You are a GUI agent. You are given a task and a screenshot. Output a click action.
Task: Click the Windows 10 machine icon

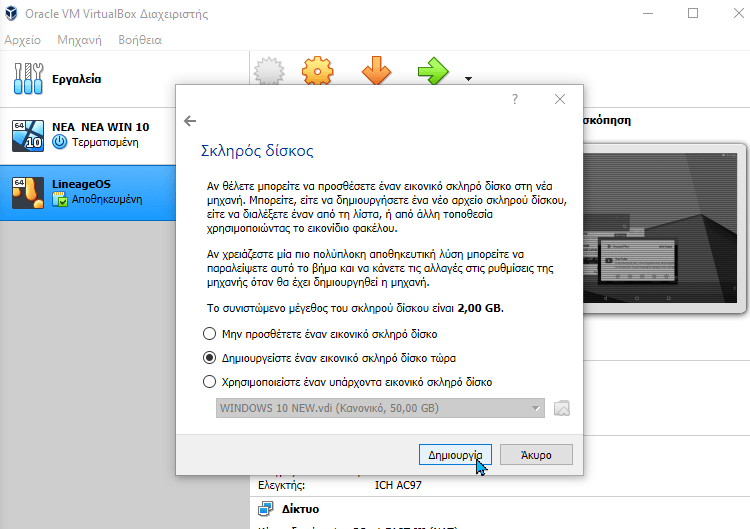click(28, 136)
